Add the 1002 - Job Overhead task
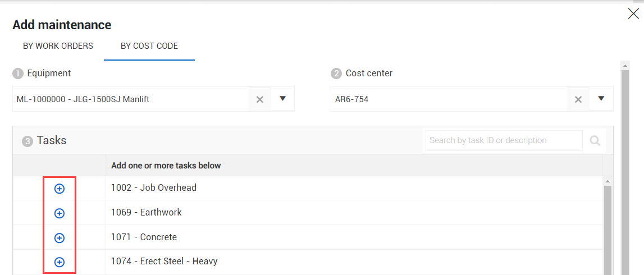The height and width of the screenshot is (275, 644). pos(59,189)
